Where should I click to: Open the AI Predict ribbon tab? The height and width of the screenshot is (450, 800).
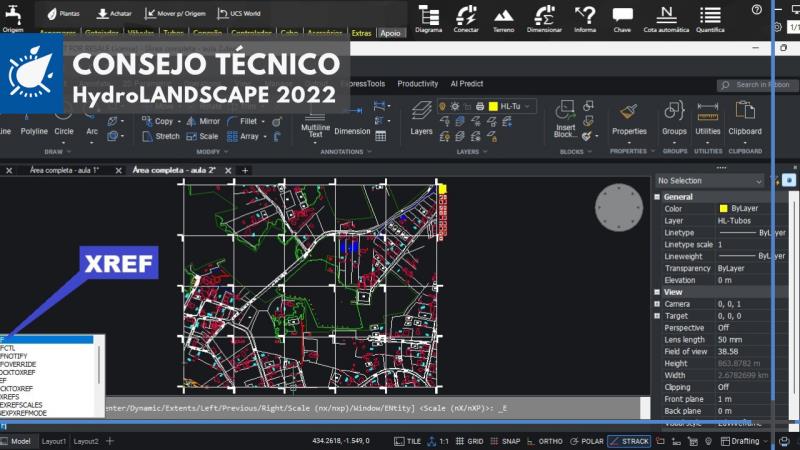point(466,84)
